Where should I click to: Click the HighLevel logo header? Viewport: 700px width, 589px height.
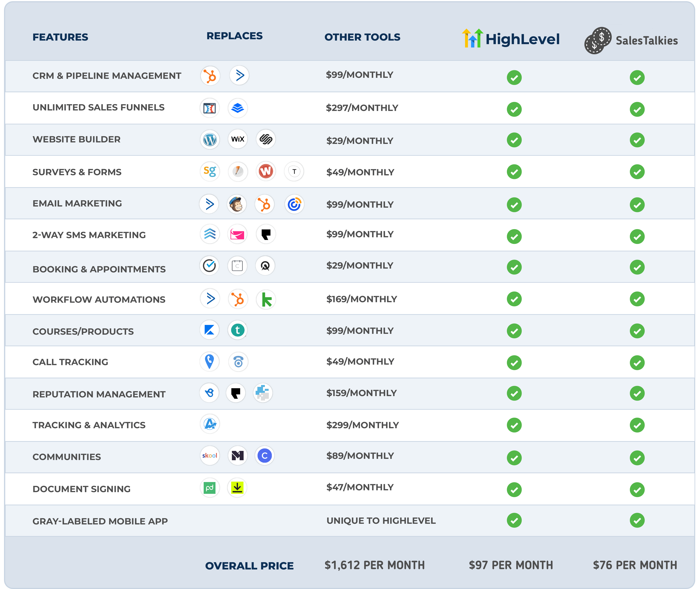(x=511, y=39)
